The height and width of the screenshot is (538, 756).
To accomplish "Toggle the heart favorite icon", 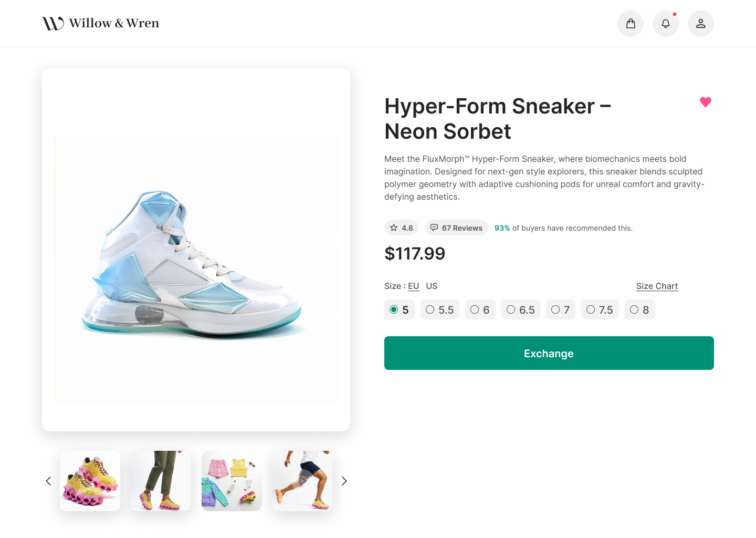I will click(x=705, y=102).
